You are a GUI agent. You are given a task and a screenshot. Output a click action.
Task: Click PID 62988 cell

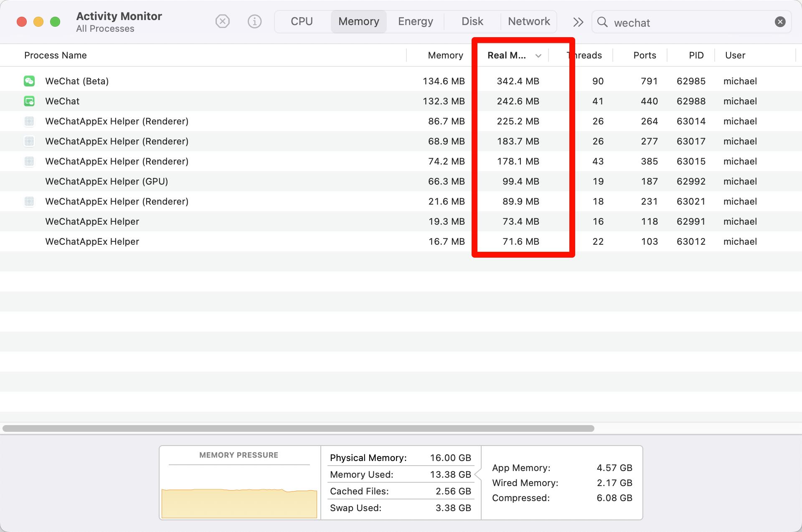(691, 101)
